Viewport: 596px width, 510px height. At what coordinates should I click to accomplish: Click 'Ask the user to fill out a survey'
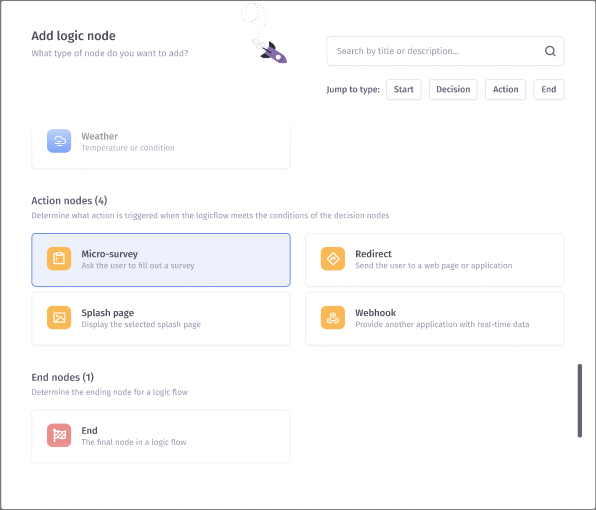[x=138, y=265]
